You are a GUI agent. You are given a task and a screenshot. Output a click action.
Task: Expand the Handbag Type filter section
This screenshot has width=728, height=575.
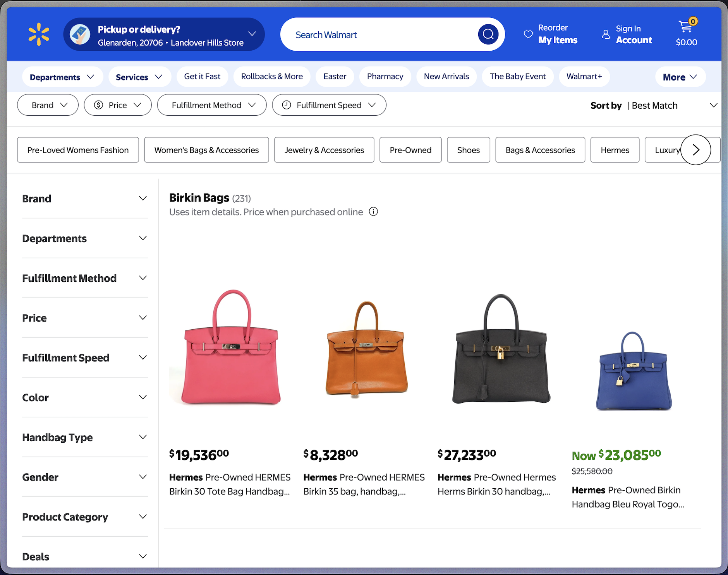pyautogui.click(x=85, y=437)
